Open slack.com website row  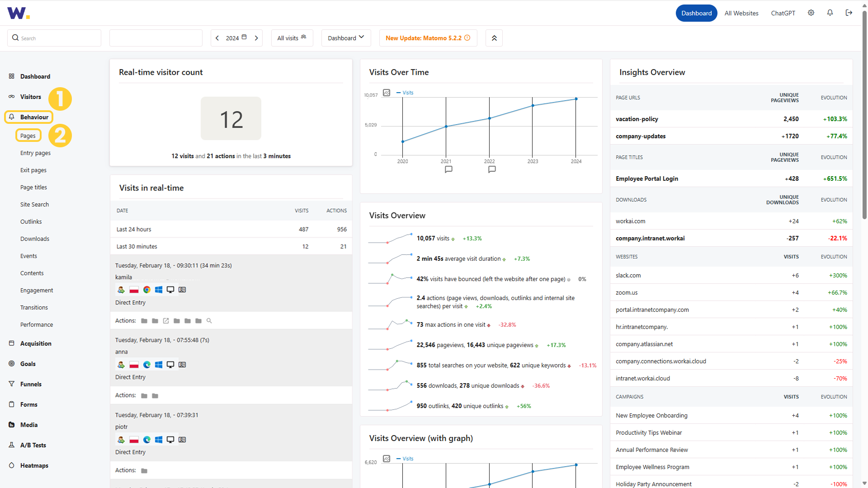coord(731,275)
